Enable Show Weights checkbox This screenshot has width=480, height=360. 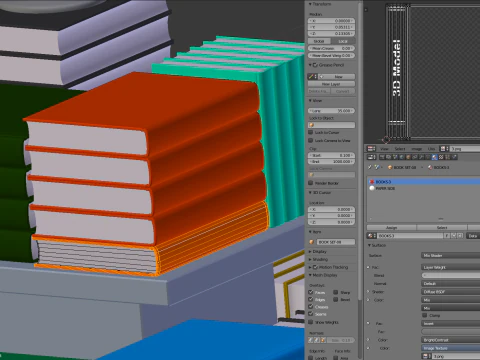pos(311,322)
